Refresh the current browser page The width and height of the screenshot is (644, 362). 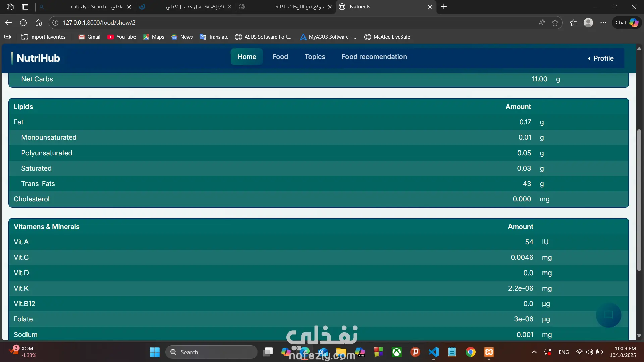23,23
